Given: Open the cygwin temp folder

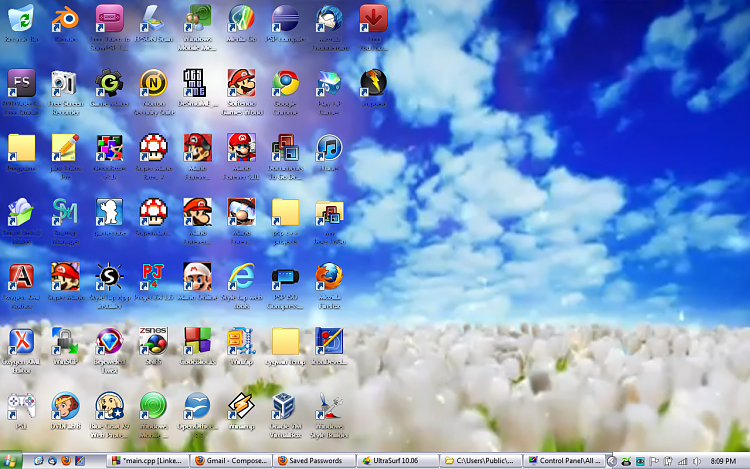Looking at the screenshot, I should pyautogui.click(x=286, y=341).
